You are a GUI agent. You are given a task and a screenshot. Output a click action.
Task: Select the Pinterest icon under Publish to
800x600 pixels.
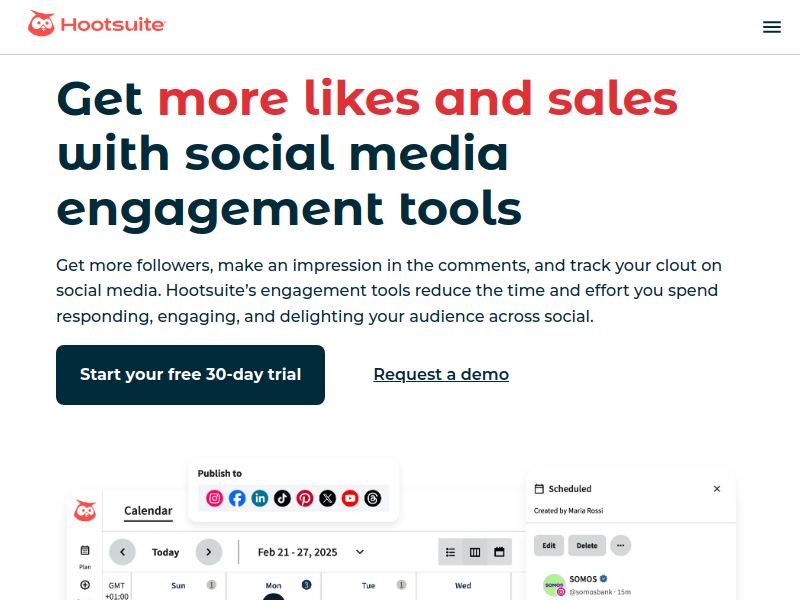(x=305, y=498)
